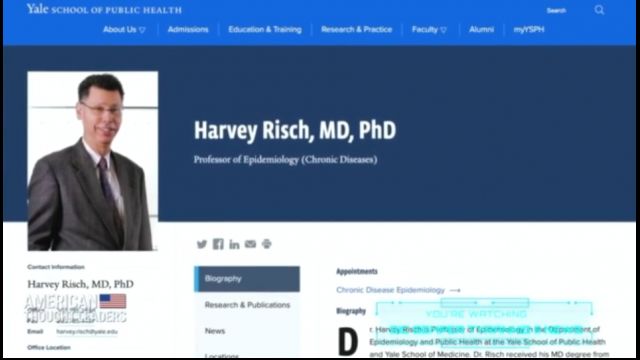Go to the Alumni page
This screenshot has height=360, width=640.
(481, 29)
